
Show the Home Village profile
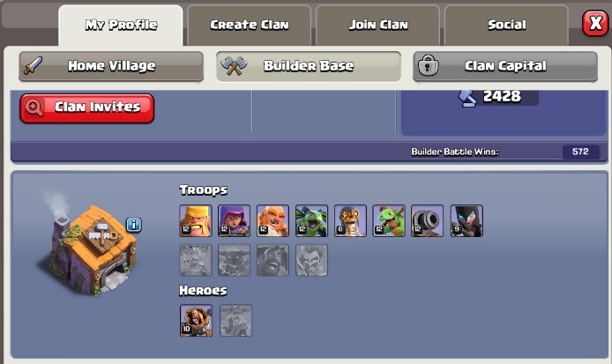(x=111, y=66)
